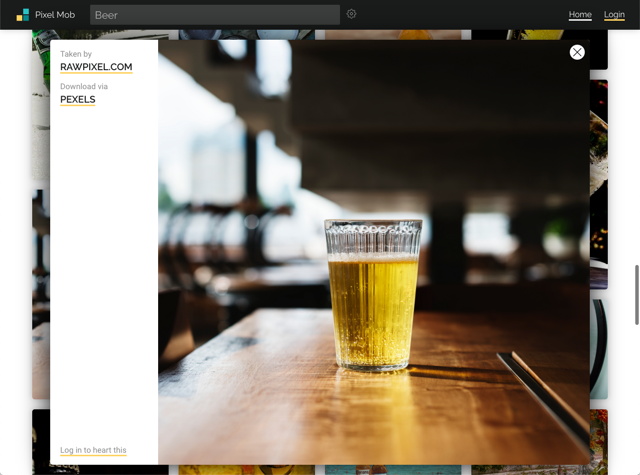The image size is (640, 475).
Task: Click the page's vertical scrollbar thumb
Action: coord(636,294)
